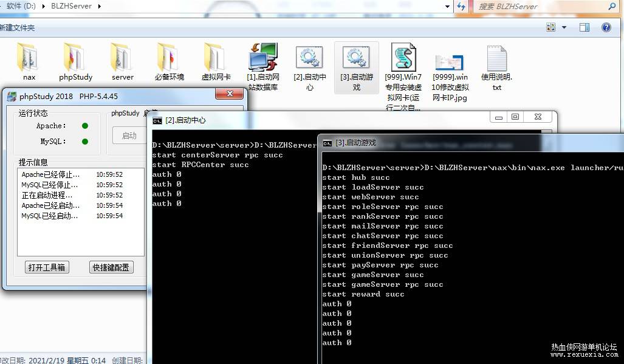Select the nax folder icon
This screenshot has height=364, width=624.
28,58
